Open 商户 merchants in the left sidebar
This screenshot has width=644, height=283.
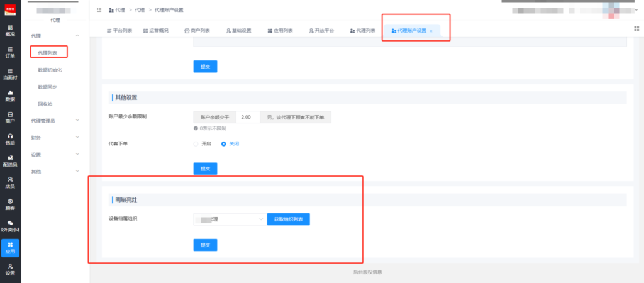coord(10,118)
